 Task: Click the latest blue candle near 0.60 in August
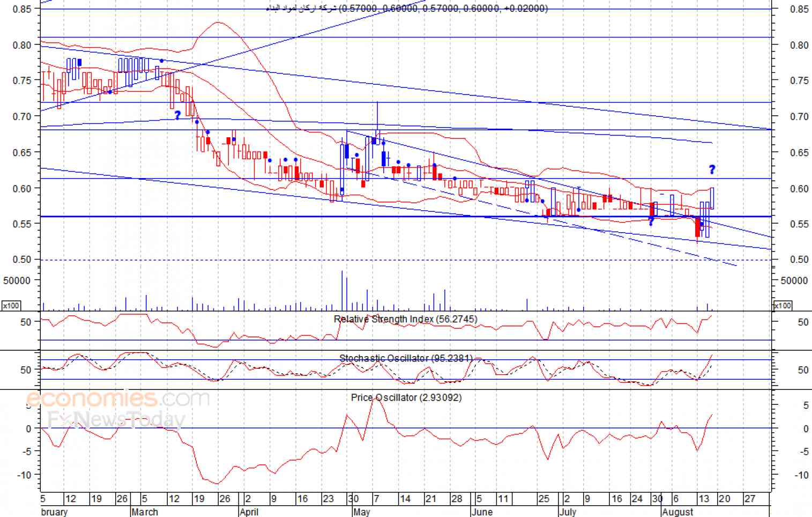[x=712, y=198]
